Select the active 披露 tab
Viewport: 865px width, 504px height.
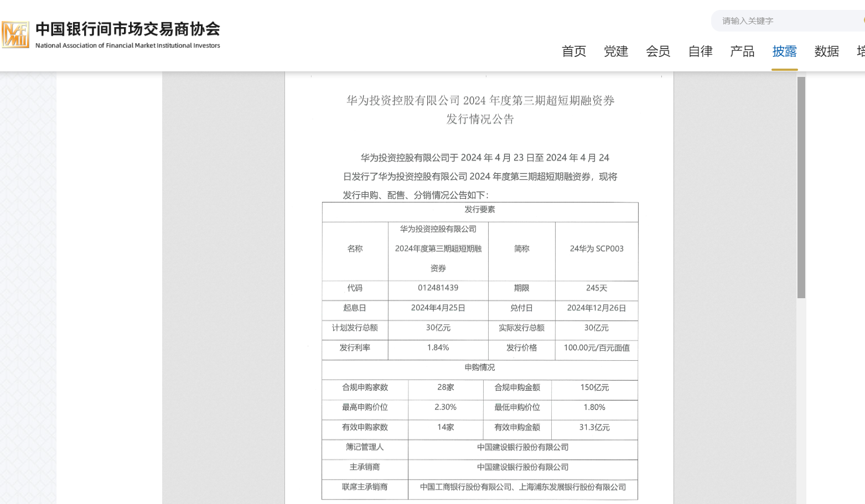coord(784,51)
